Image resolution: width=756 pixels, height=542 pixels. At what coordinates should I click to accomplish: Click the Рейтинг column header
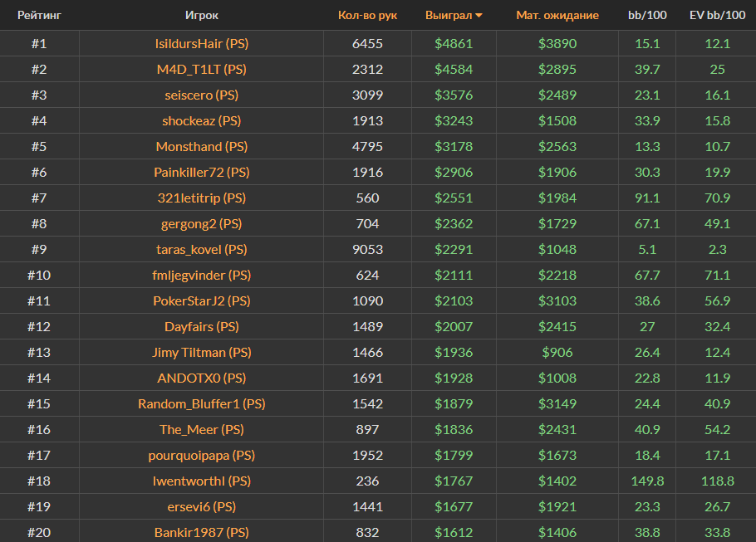(39, 16)
